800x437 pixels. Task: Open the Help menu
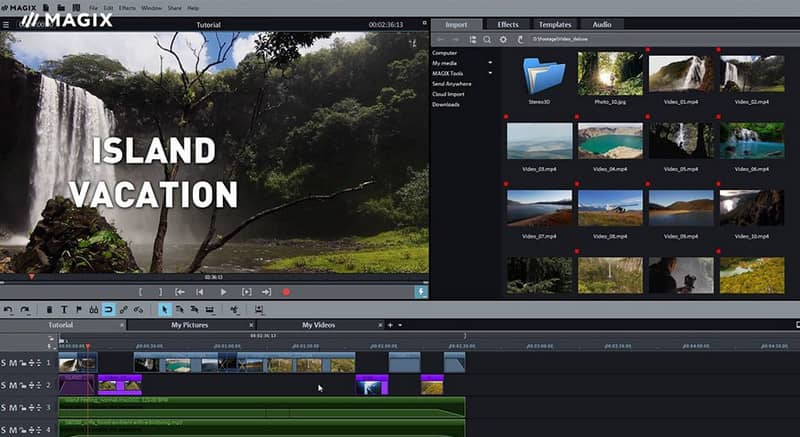point(193,8)
